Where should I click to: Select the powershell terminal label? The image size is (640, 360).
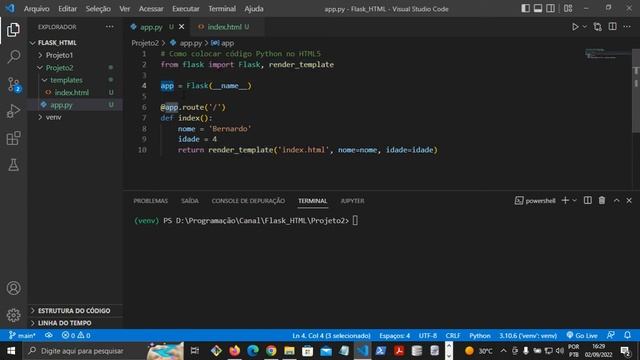click(x=535, y=201)
